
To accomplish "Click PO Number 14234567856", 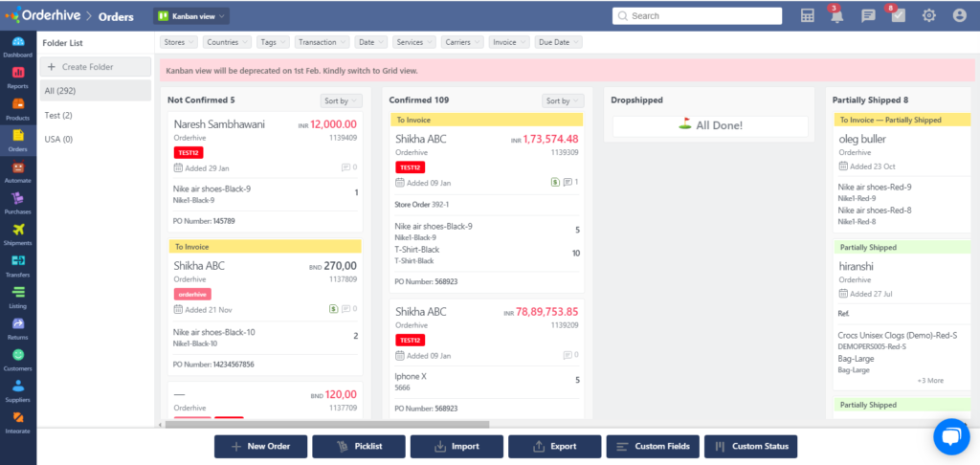I will coord(213,364).
